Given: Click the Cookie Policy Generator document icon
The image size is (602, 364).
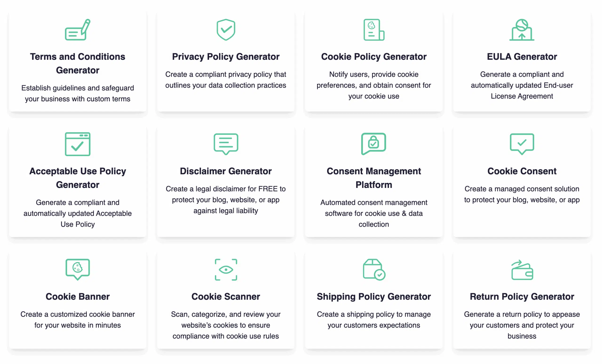Looking at the screenshot, I should [374, 30].
